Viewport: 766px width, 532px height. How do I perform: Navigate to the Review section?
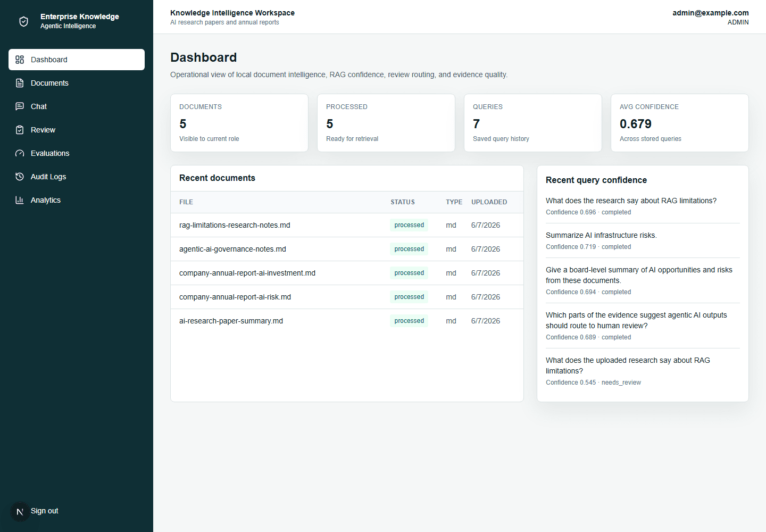pyautogui.click(x=77, y=130)
